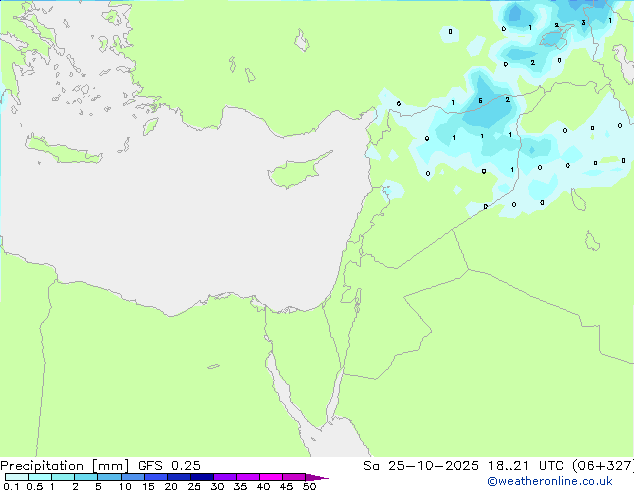Click the '50' legend scale label

pos(309,486)
